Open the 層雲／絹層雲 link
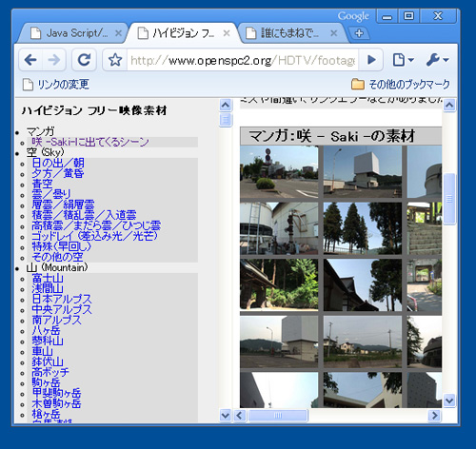The height and width of the screenshot is (449, 476). point(63,205)
